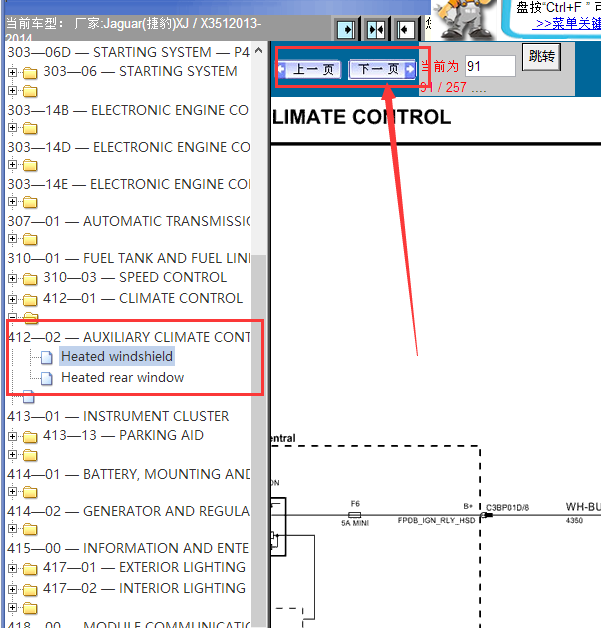Select 307—01 — AUTOMATIC TRANSMISSION label
This screenshot has width=601, height=628.
[129, 221]
